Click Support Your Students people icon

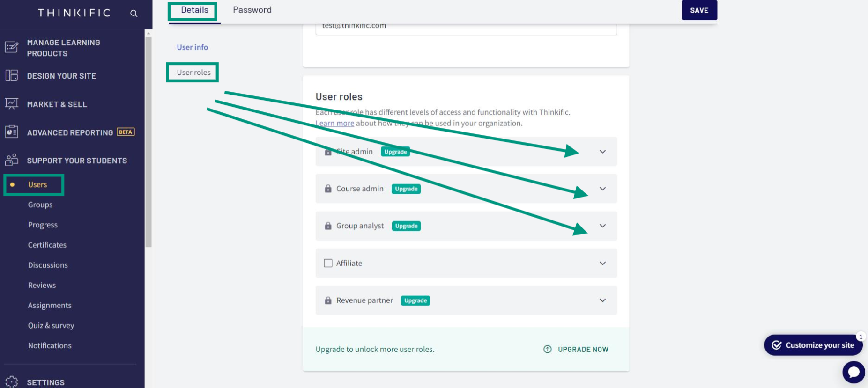(11, 160)
